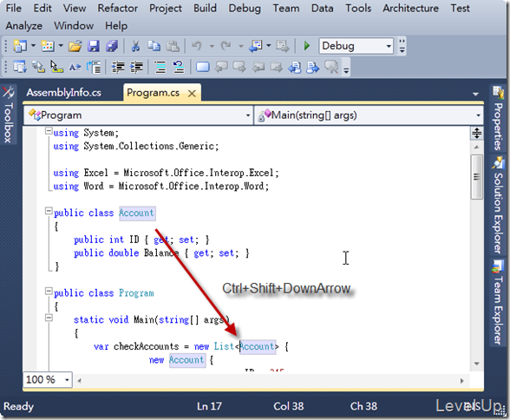Click the Save All icon
This screenshot has width=510, height=420.
[x=112, y=46]
